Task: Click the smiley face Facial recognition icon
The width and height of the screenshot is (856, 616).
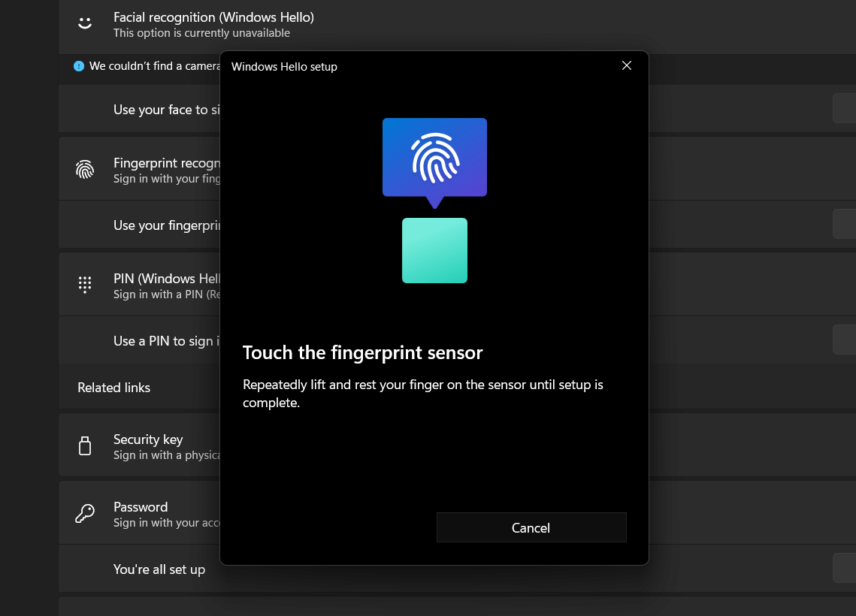Action: pos(85,23)
